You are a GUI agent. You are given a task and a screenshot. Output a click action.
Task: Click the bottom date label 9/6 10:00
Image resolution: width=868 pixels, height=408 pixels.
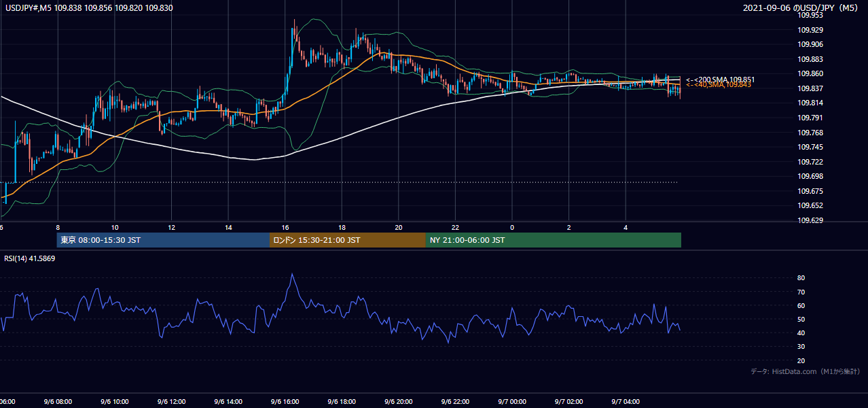[114, 402]
